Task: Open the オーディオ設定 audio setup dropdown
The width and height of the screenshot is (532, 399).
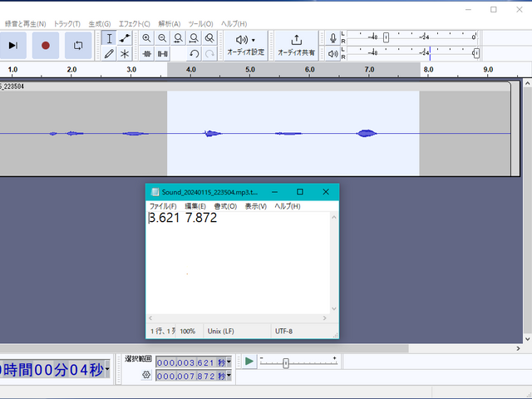Action: [x=246, y=46]
